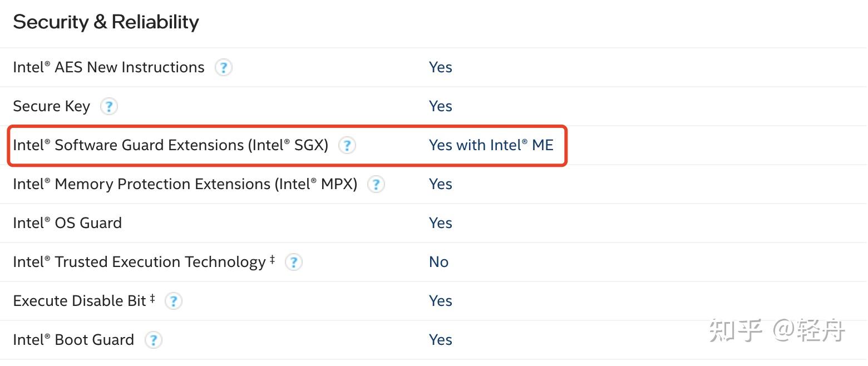Click the Intel Boot Guard question mark icon
This screenshot has height=366, width=868.
point(153,340)
